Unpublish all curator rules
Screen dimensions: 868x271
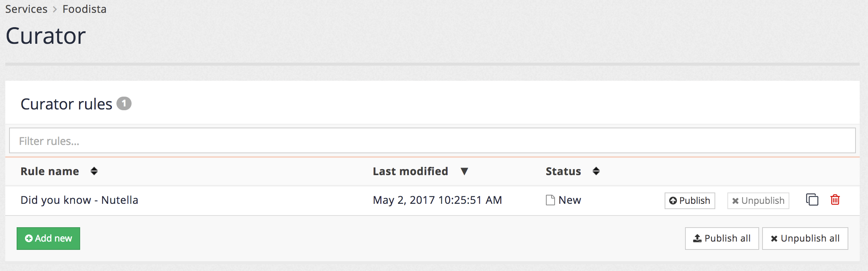click(805, 238)
